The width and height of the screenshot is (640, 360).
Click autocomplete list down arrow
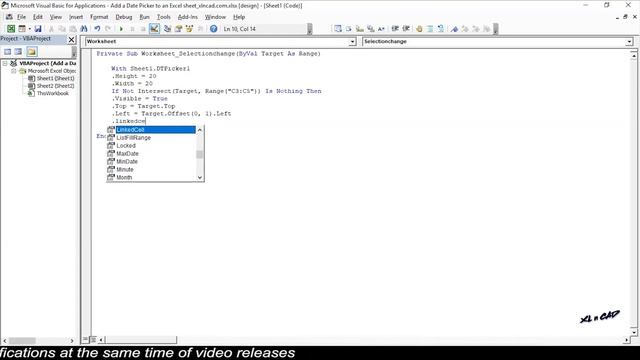pos(200,177)
